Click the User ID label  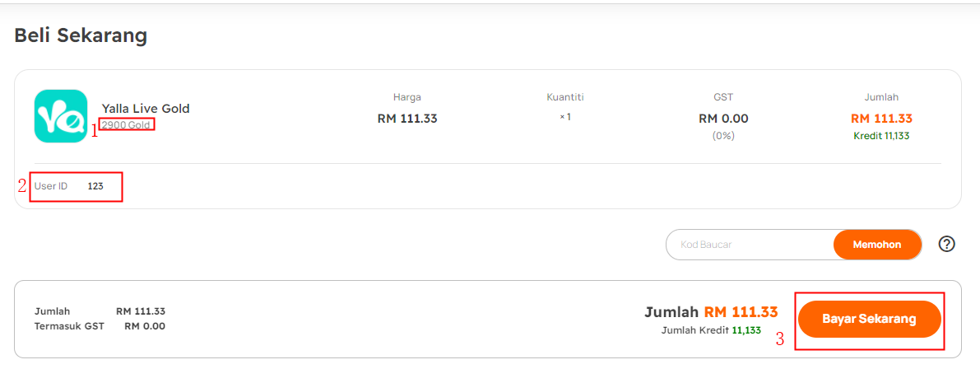(x=51, y=186)
